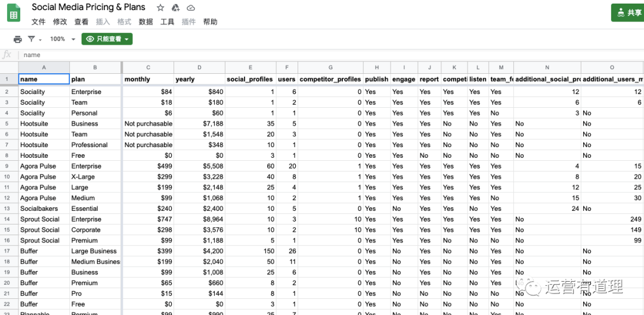This screenshot has width=644, height=315.
Task: Click the $144 yearly cell
Action: pyautogui.click(x=199, y=293)
